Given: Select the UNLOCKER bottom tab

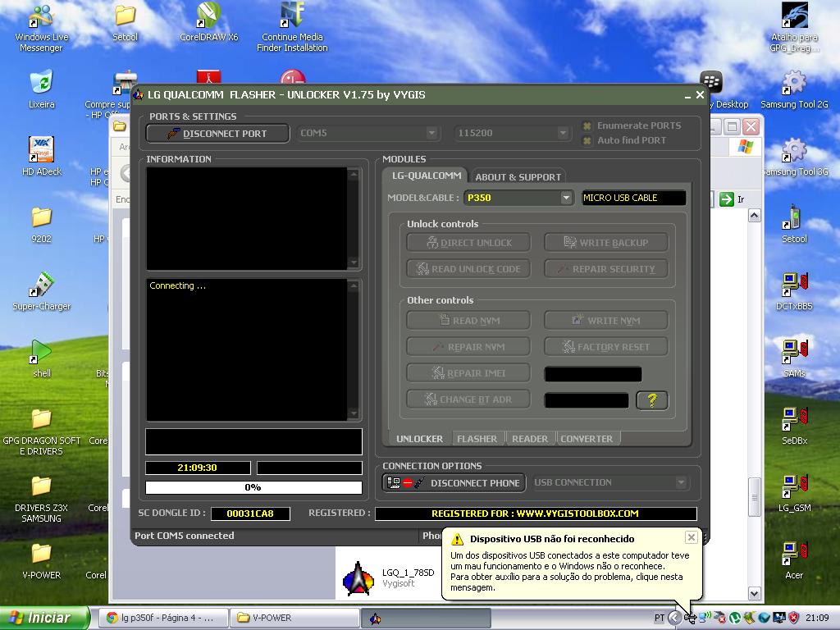Looking at the screenshot, I should [419, 439].
